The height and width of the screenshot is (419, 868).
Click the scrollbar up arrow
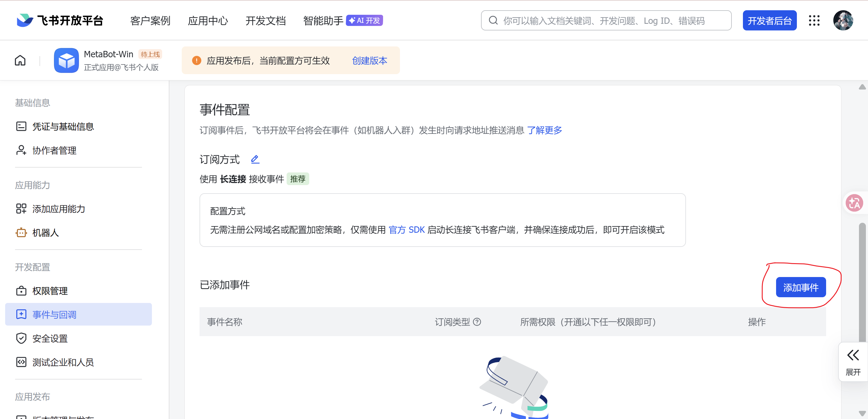pos(862,87)
